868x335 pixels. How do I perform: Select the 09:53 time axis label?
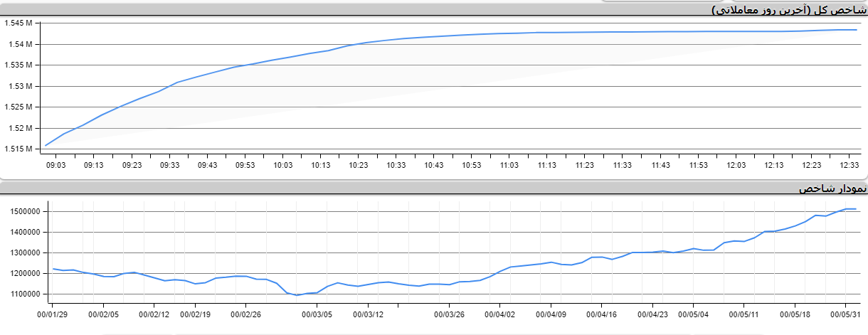click(x=245, y=165)
